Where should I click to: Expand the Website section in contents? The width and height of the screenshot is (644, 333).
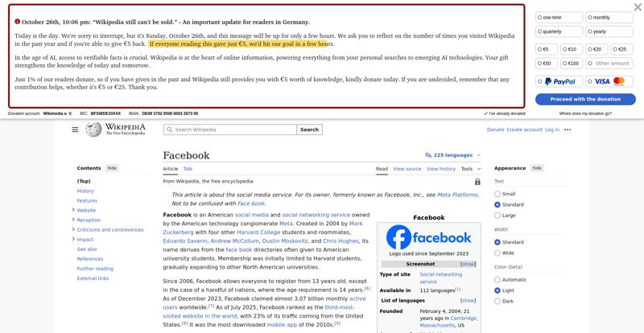click(73, 210)
